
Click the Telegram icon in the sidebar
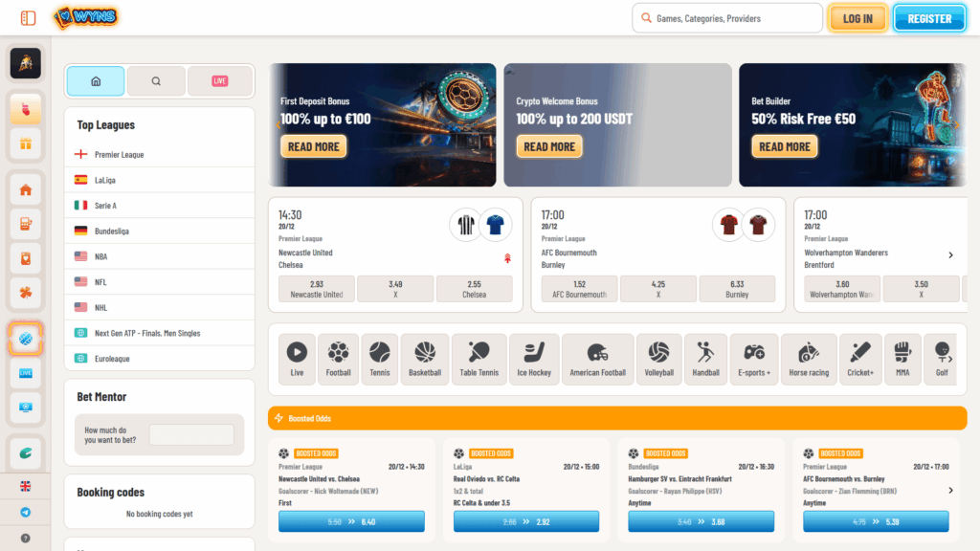tap(26, 513)
